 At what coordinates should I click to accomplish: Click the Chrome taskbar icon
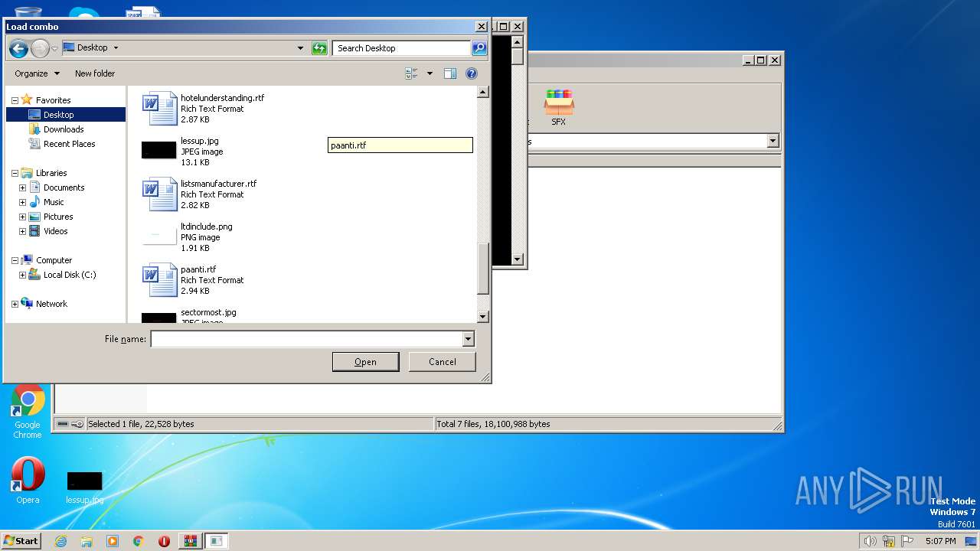point(139,541)
